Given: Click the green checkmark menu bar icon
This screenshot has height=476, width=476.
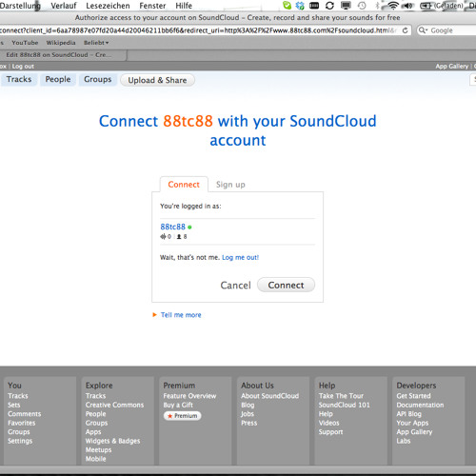Looking at the screenshot, I should [x=287, y=6].
